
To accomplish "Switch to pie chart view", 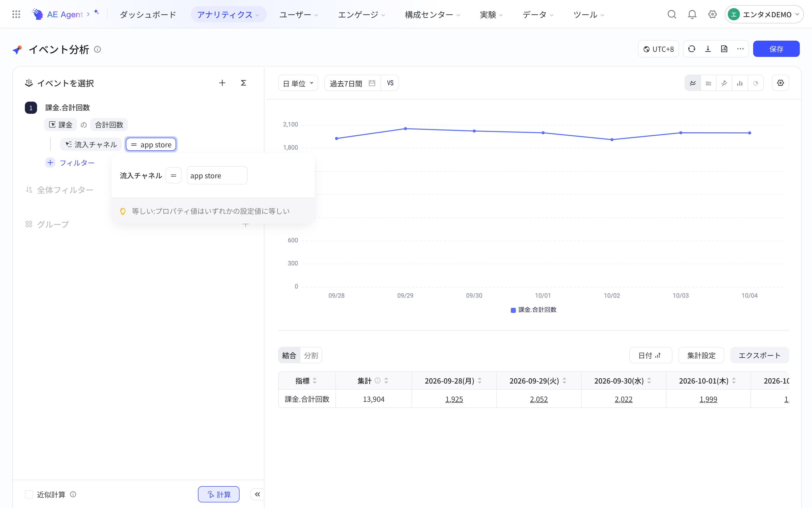I will (x=756, y=83).
